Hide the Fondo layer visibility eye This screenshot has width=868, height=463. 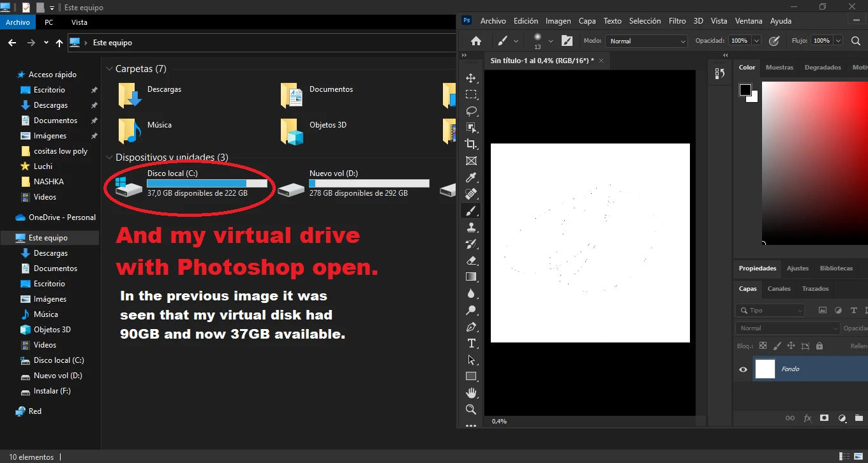[x=743, y=369]
